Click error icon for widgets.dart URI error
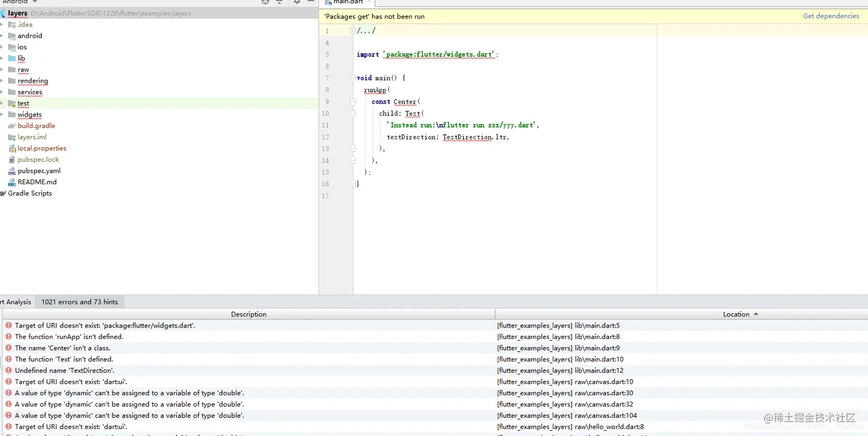Image resolution: width=868 pixels, height=436 pixels. [x=9, y=325]
